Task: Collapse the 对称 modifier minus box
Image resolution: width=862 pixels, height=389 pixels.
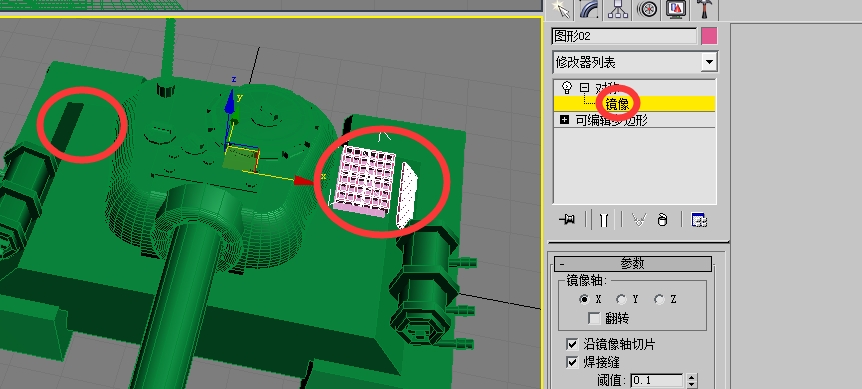Action: pos(584,87)
